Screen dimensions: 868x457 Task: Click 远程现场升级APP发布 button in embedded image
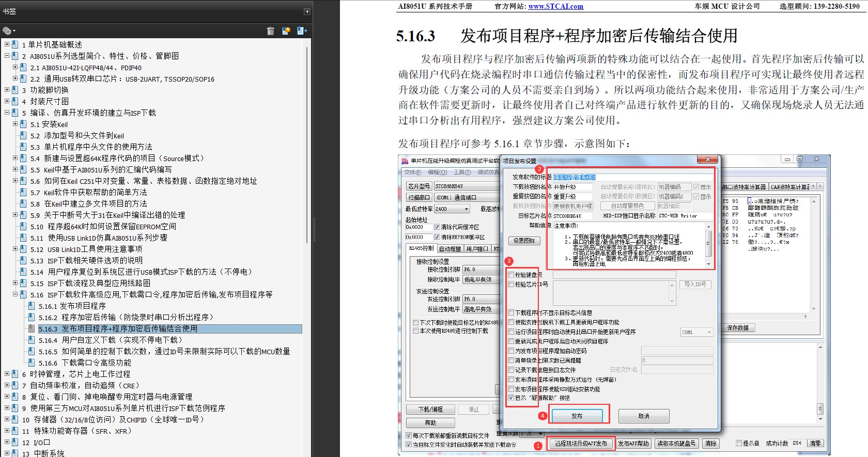[x=581, y=443]
